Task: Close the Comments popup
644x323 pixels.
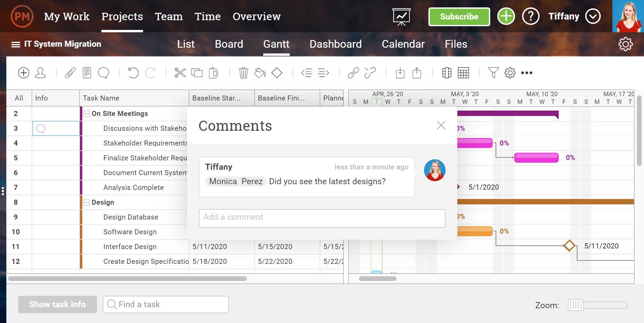Action: coord(441,125)
